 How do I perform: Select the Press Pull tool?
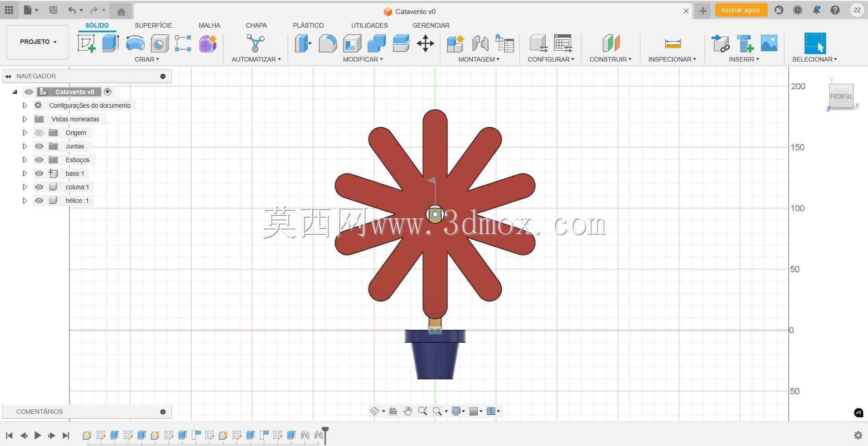303,43
